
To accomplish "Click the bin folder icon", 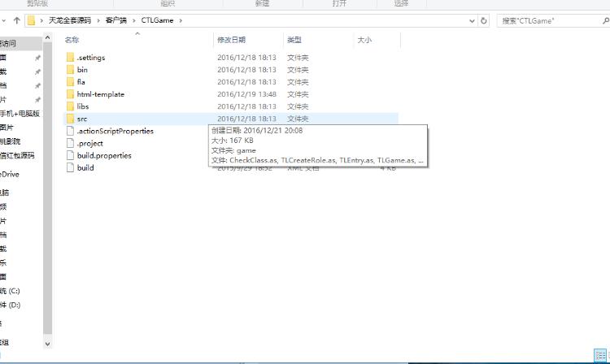I will point(70,70).
